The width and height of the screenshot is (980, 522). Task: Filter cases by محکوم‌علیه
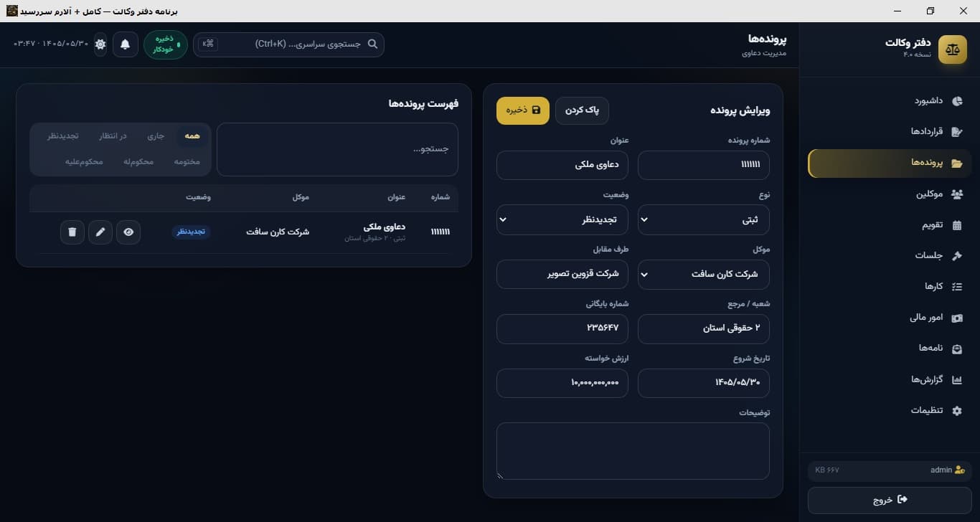[85, 161]
